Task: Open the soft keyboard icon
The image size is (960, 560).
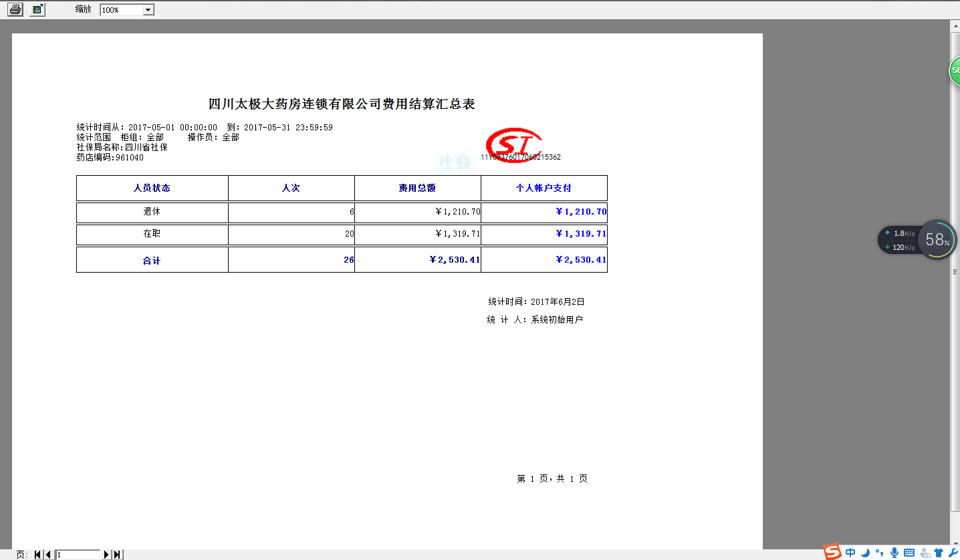Action: click(909, 553)
